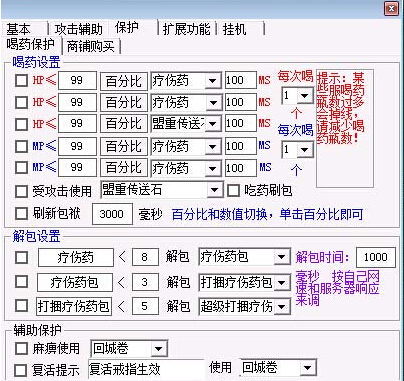Open the 攻击辅助 tab
404x381 pixels.
point(78,29)
